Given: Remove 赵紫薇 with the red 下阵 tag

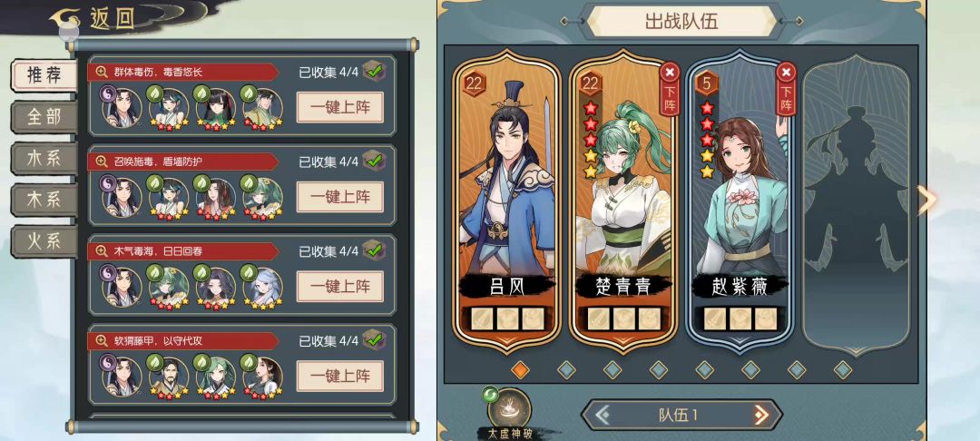Looking at the screenshot, I should 786,89.
